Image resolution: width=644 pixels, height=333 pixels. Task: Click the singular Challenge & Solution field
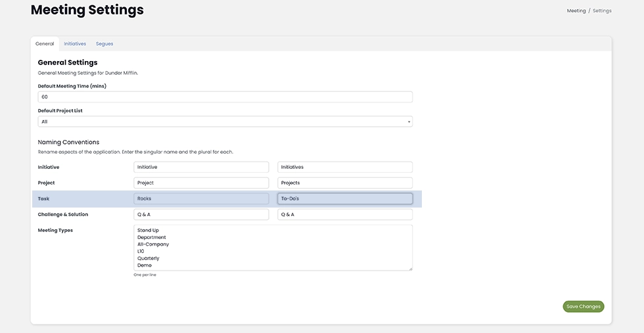point(201,214)
